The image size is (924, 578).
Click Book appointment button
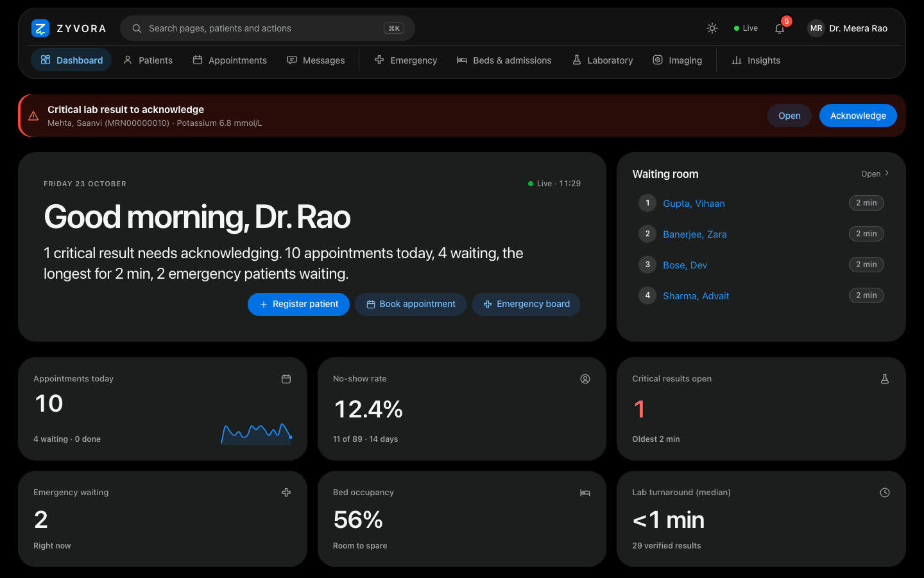click(x=411, y=304)
